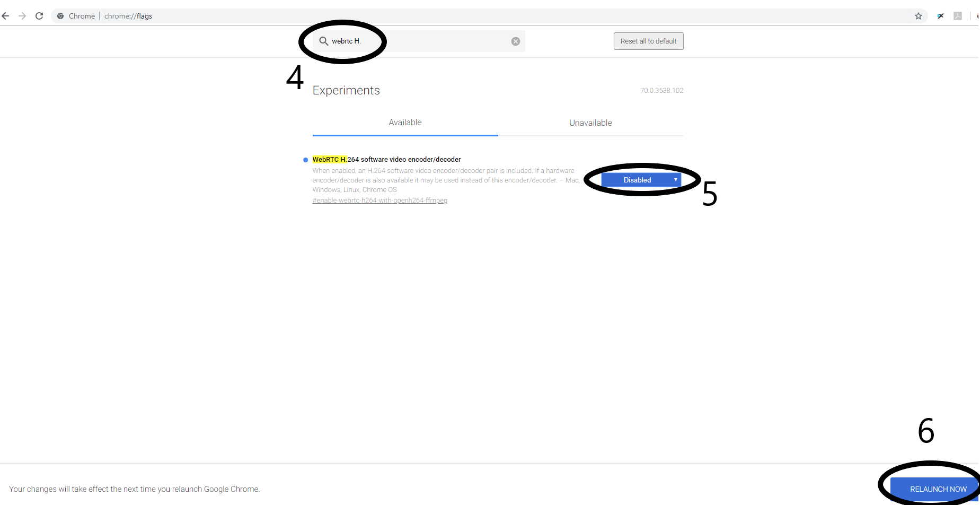
Task: Go back using the browser back arrow
Action: (x=6, y=16)
